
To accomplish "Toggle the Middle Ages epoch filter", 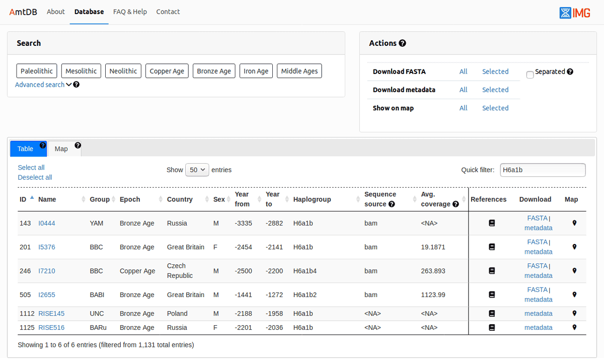I will pyautogui.click(x=299, y=71).
